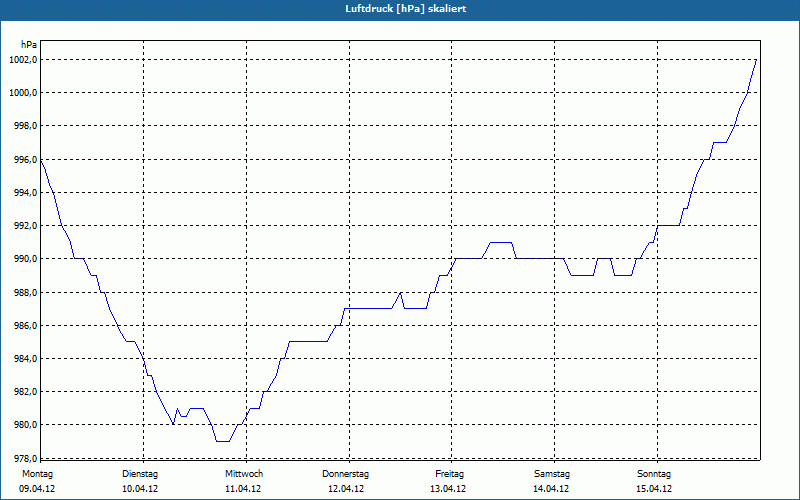Click the 994,0 axis label
This screenshot has width=800, height=500.
tap(24, 192)
